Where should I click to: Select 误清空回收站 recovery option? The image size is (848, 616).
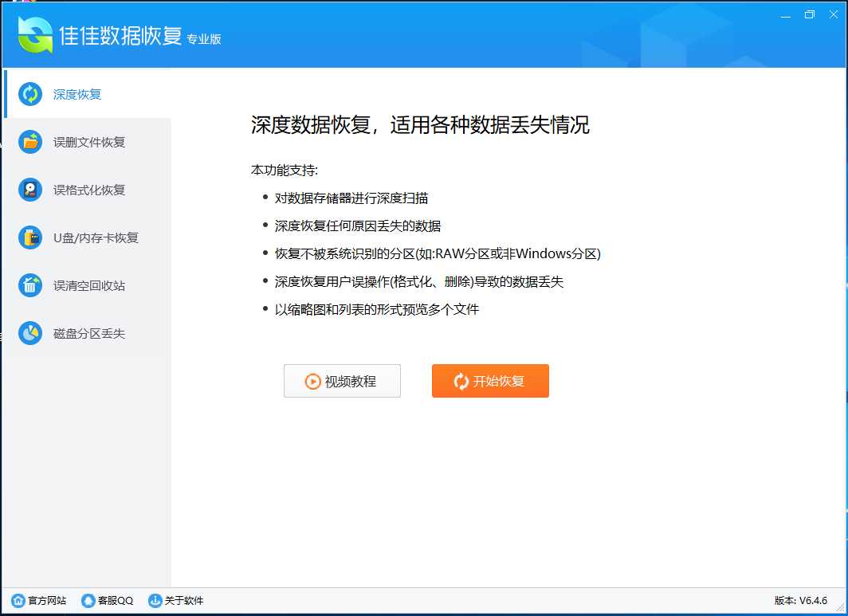pos(88,285)
